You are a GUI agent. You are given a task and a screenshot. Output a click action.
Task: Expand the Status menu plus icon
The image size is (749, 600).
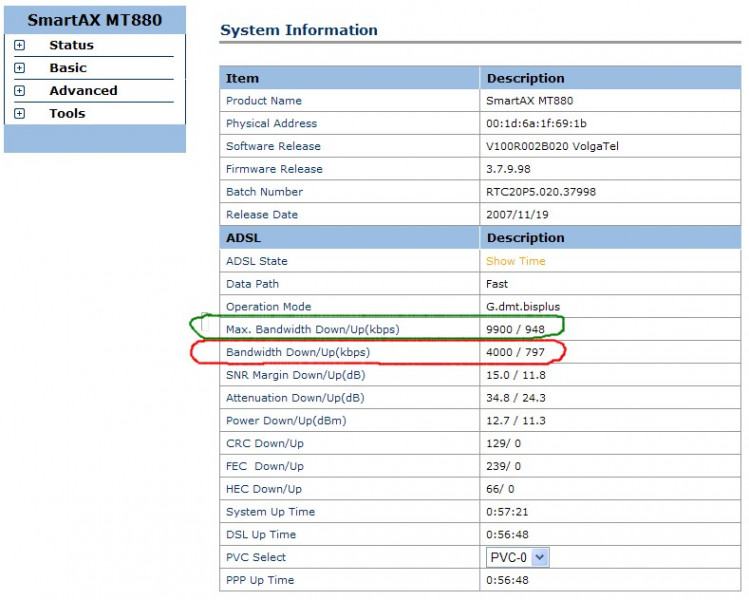pyautogui.click(x=19, y=45)
